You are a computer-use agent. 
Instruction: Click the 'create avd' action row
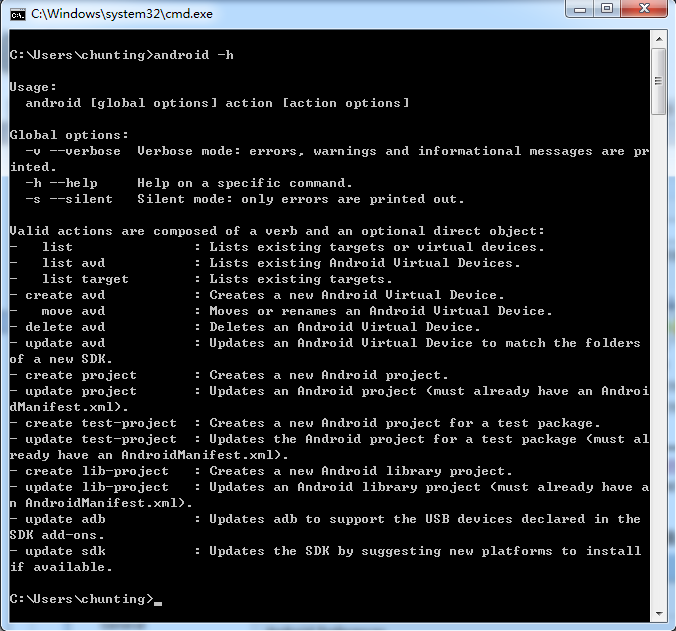[x=257, y=295]
